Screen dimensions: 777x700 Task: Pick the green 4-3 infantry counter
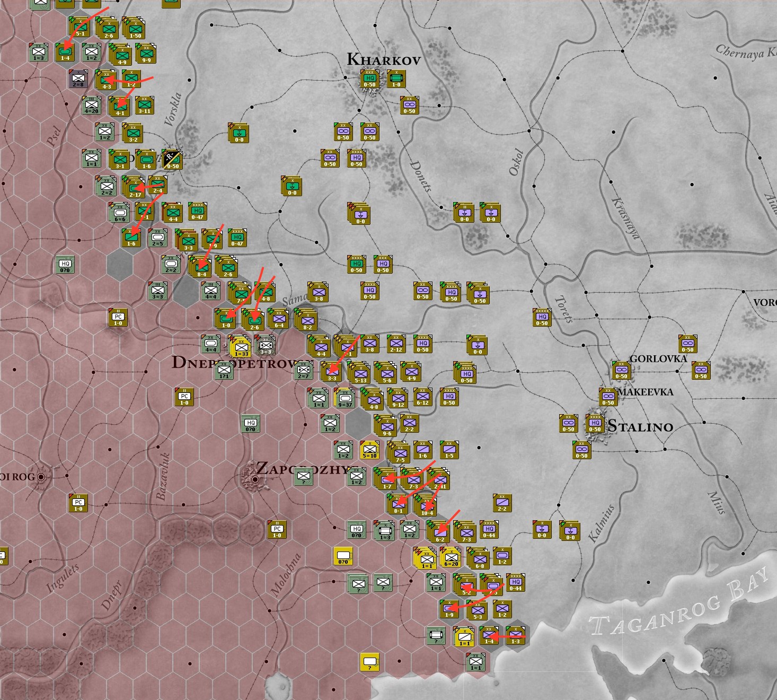click(106, 80)
